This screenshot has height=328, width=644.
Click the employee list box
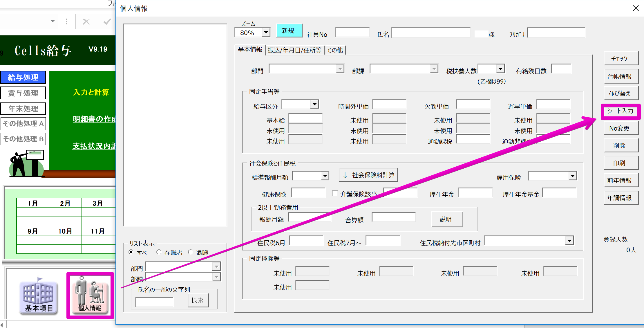point(175,125)
